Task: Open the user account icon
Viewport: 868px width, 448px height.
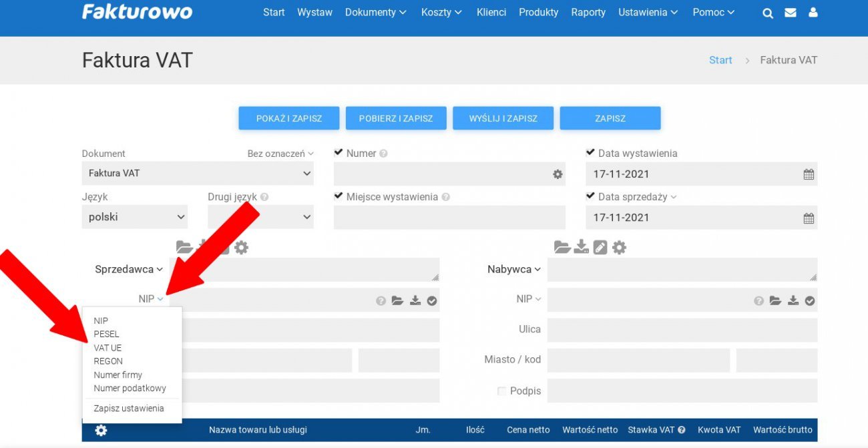Action: pos(813,13)
